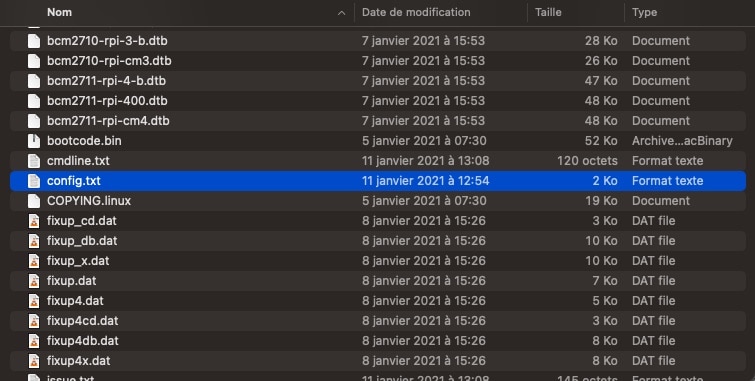Click size '19 Ko' of COPYING.linux
The image size is (755, 381).
tap(601, 201)
